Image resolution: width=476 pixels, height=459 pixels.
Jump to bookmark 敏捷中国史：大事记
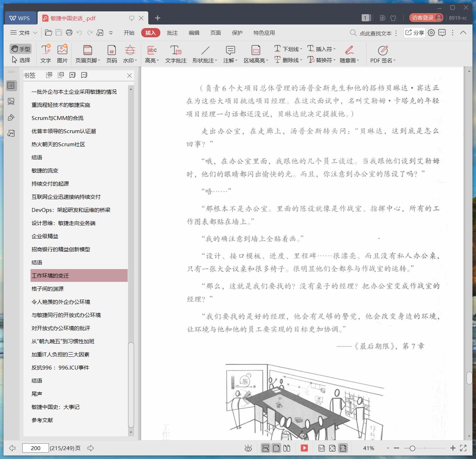pos(55,407)
